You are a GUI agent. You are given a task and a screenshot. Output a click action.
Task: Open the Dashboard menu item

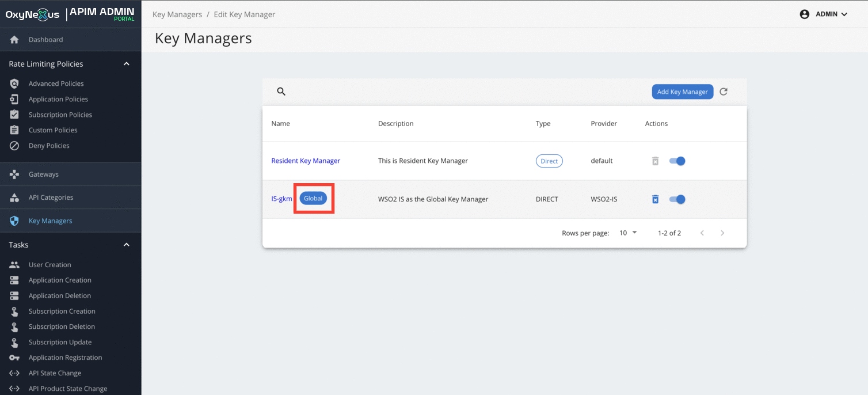(x=70, y=40)
